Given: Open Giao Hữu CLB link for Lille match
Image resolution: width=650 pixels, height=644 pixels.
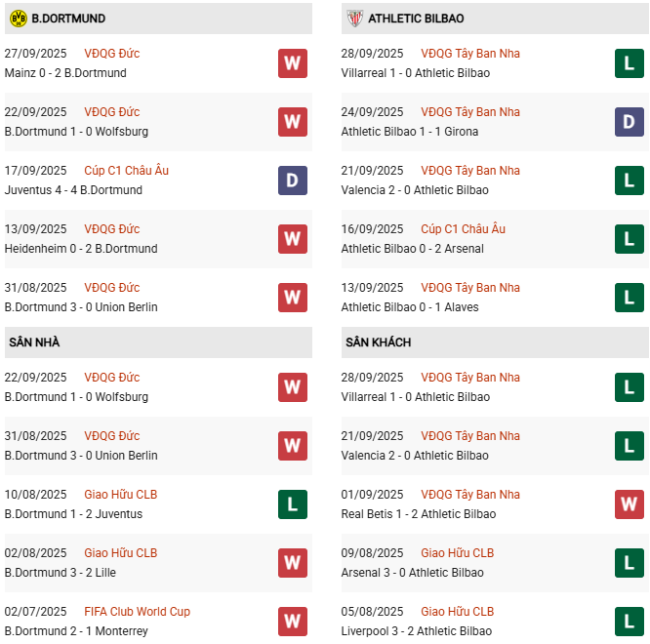Looking at the screenshot, I should (x=120, y=553).
